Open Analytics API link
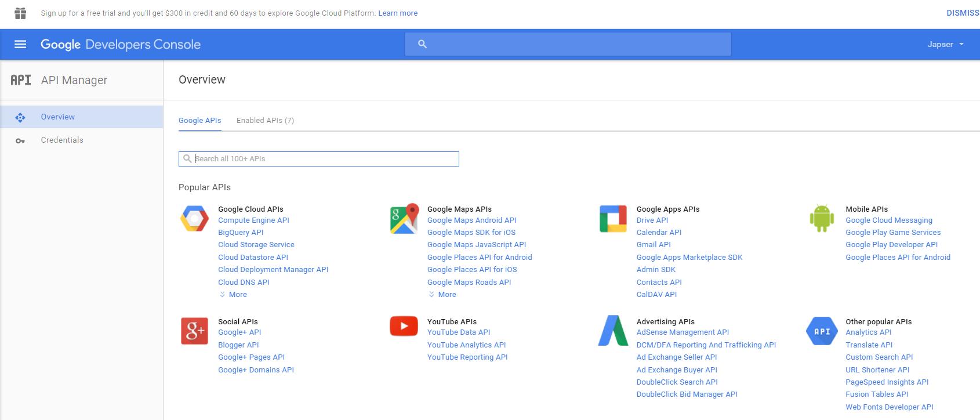Viewport: 980px width, 420px height. 868,332
